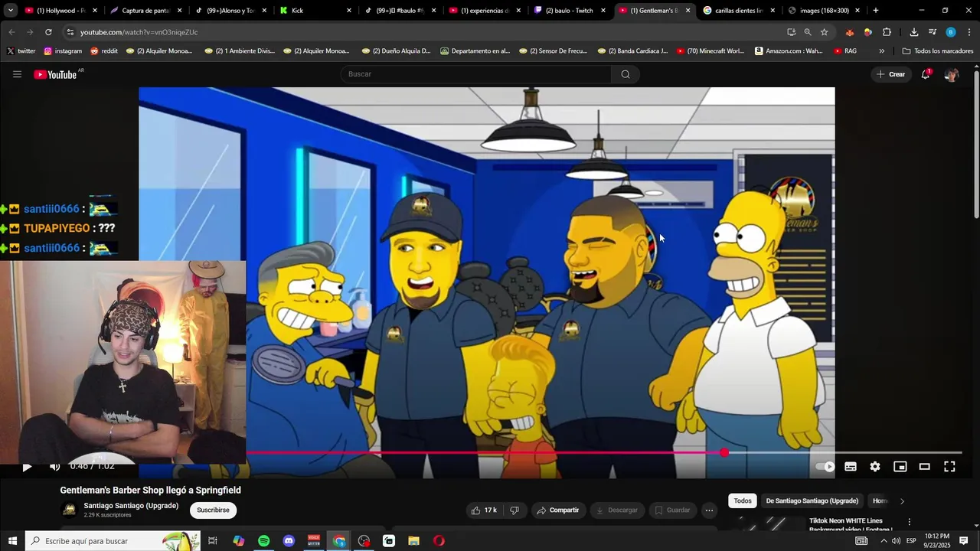Toggle the autoplay switch in the player
The height and width of the screenshot is (551, 980).
coord(825,467)
